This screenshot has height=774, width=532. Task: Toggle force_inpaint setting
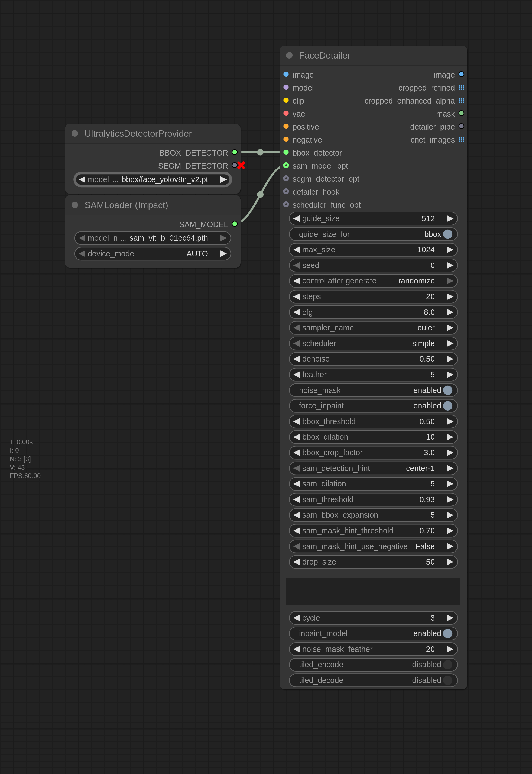coord(447,406)
